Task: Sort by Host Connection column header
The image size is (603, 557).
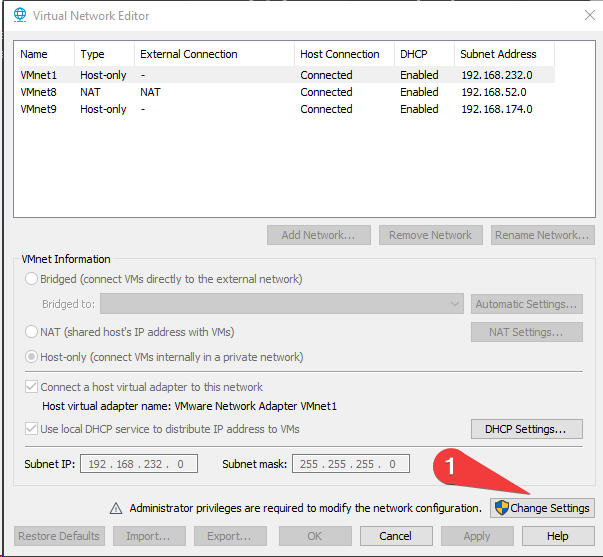Action: pos(344,54)
